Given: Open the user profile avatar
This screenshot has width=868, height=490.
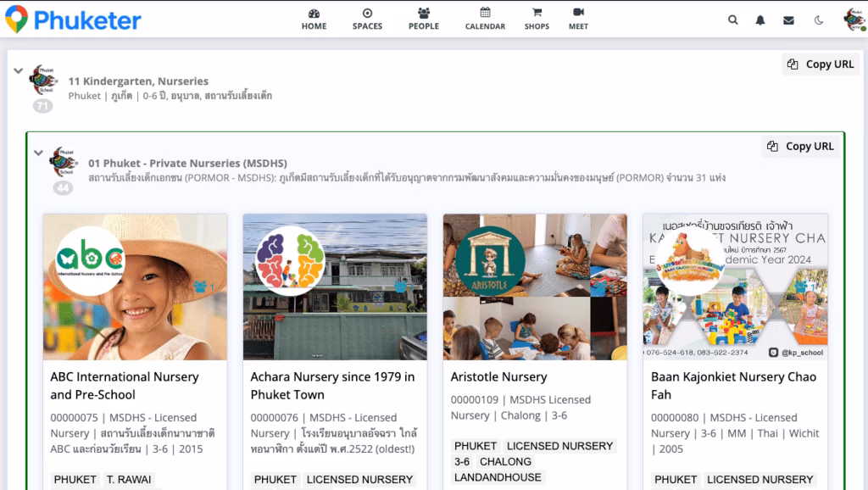Looking at the screenshot, I should 854,19.
